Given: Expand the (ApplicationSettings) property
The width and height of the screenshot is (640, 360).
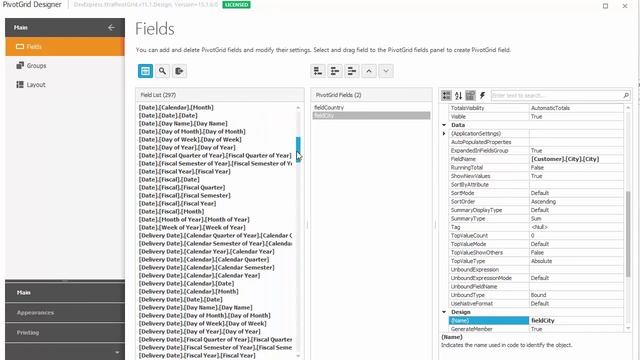Looking at the screenshot, I should click(444, 133).
